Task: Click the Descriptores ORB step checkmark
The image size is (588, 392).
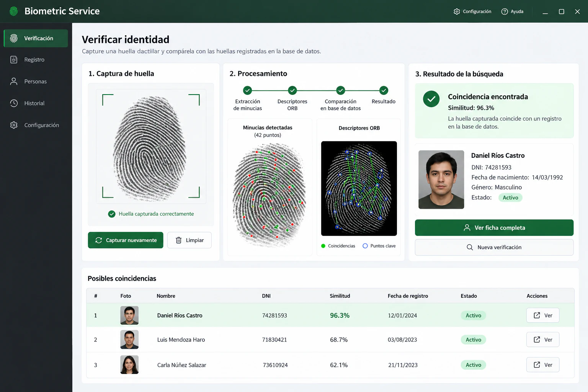Action: point(292,90)
